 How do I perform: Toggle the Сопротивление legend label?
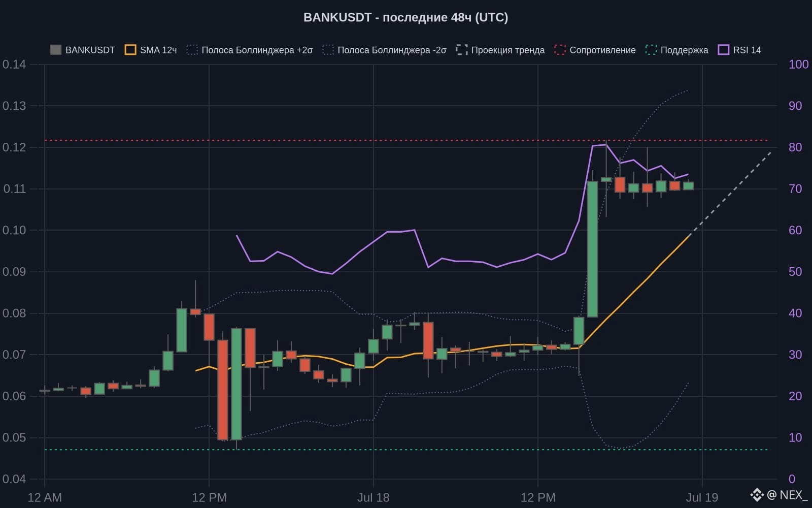[602, 50]
